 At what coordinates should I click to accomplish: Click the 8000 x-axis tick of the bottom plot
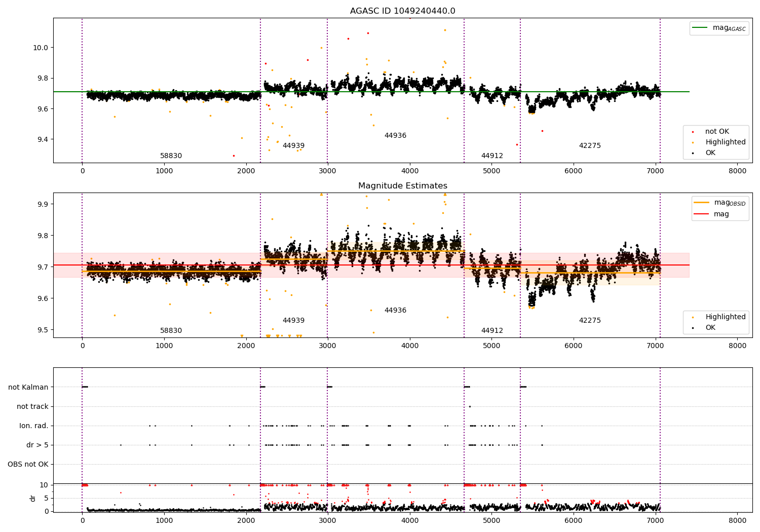(737, 520)
